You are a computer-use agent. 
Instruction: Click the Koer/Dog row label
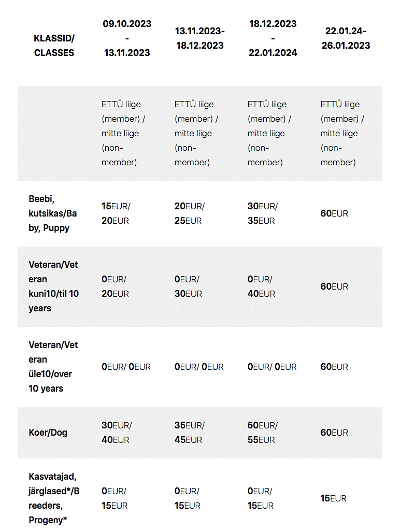click(48, 433)
